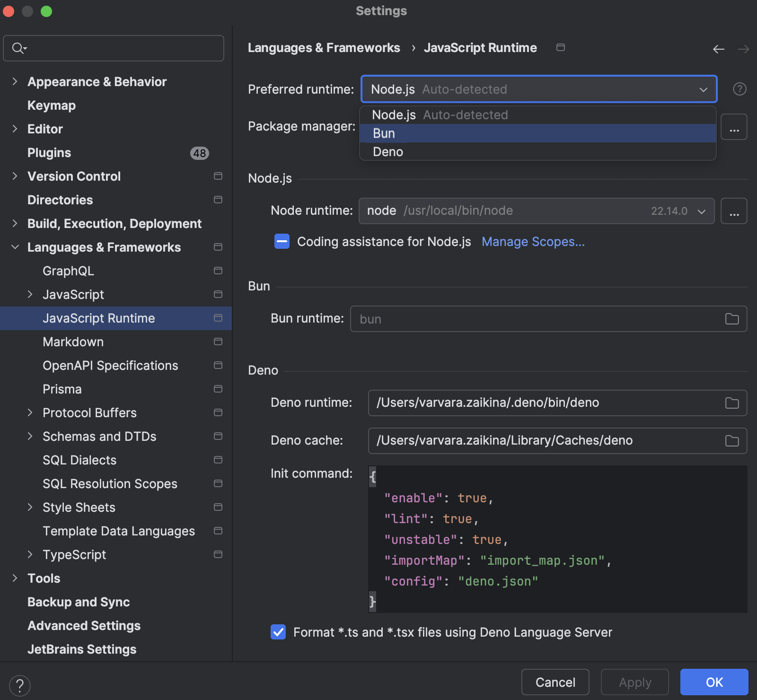Click the reset icon beside JavaScript Runtime header
The width and height of the screenshot is (757, 700).
[x=561, y=47]
